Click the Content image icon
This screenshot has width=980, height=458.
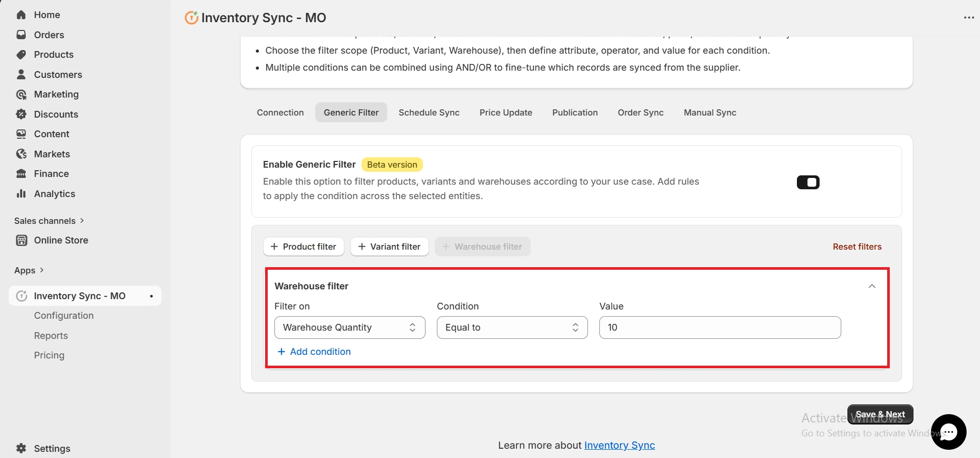pos(21,134)
